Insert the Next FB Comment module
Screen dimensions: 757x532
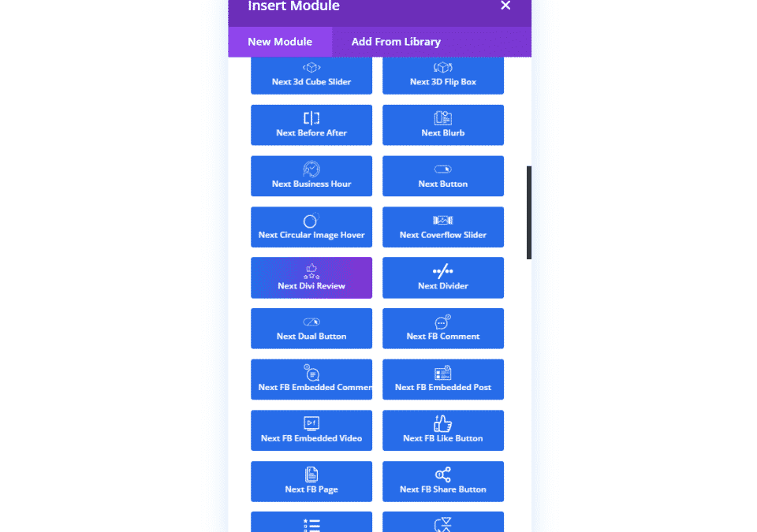[442, 329]
